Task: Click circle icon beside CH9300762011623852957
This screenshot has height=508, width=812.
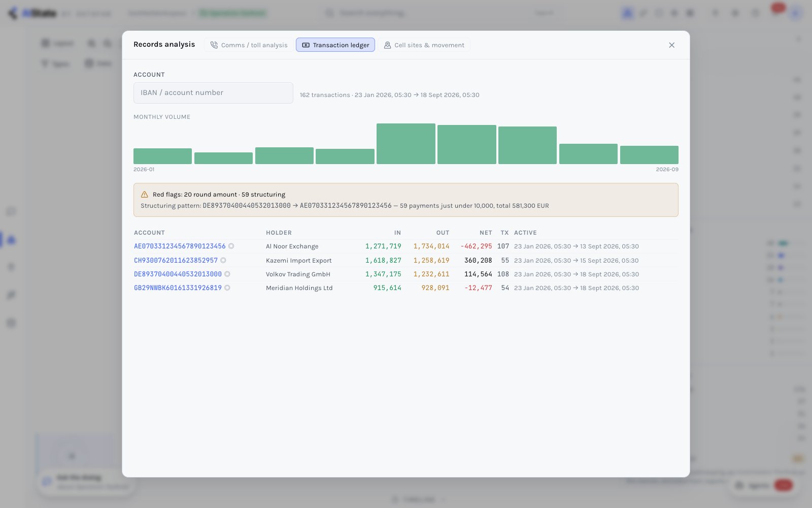Action: pos(223,261)
